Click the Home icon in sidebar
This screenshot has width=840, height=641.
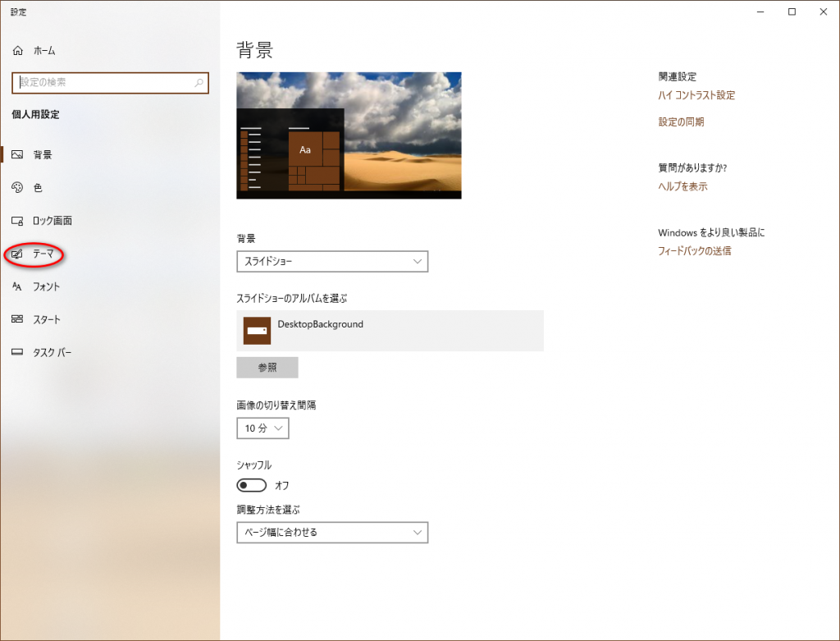click(x=18, y=51)
